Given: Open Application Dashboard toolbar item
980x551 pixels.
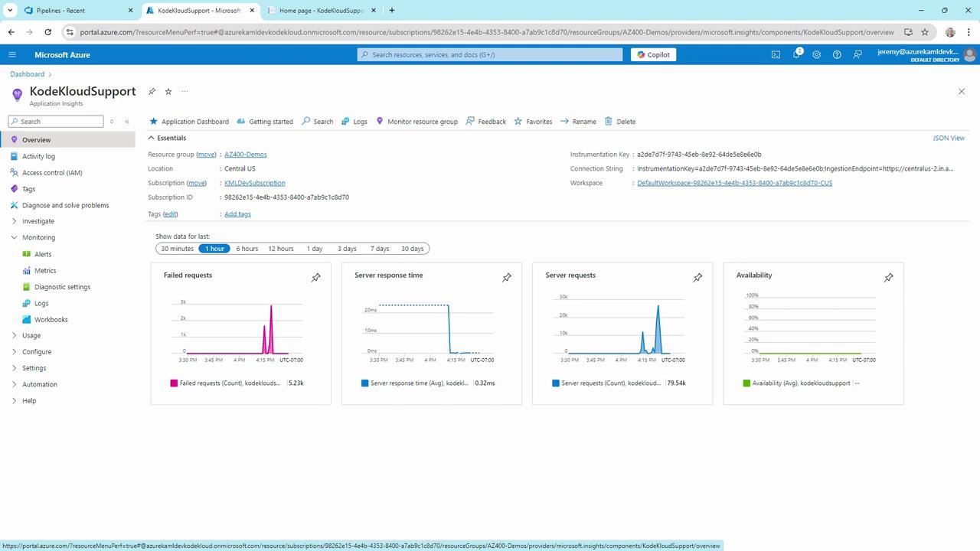Looking at the screenshot, I should click(189, 122).
